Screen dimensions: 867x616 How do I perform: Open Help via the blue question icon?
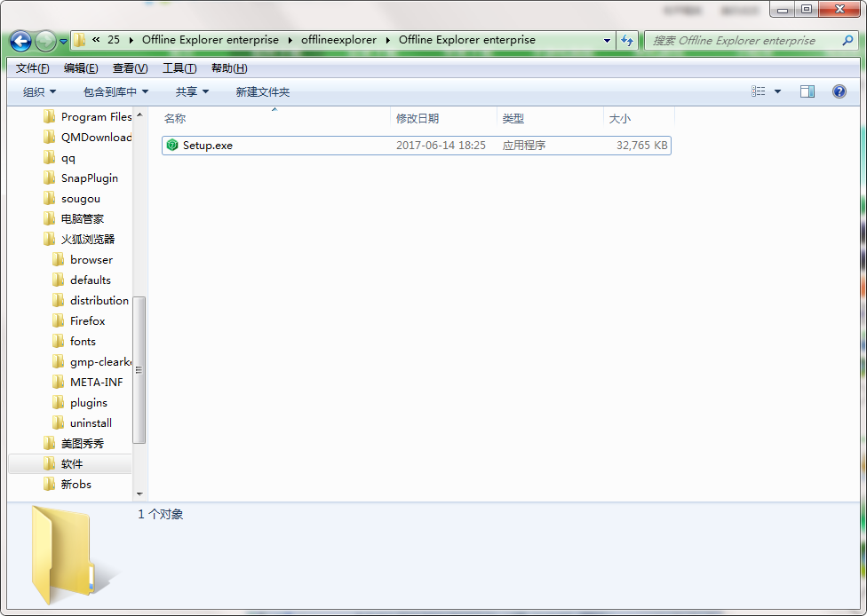pos(839,91)
